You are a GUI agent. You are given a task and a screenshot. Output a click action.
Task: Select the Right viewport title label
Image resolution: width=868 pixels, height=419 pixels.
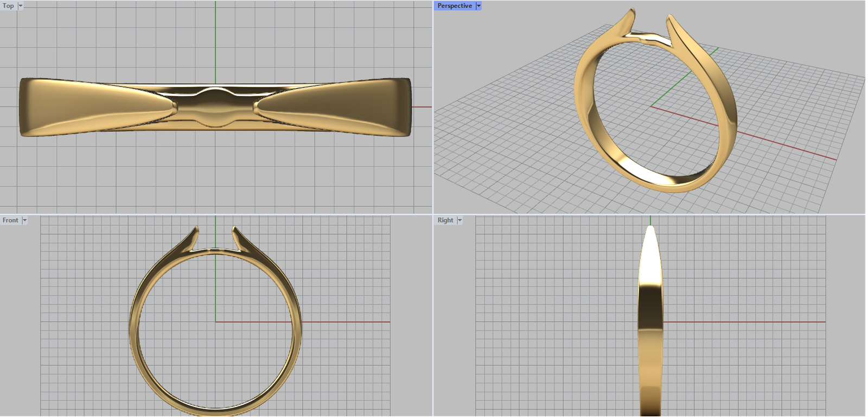click(x=445, y=220)
